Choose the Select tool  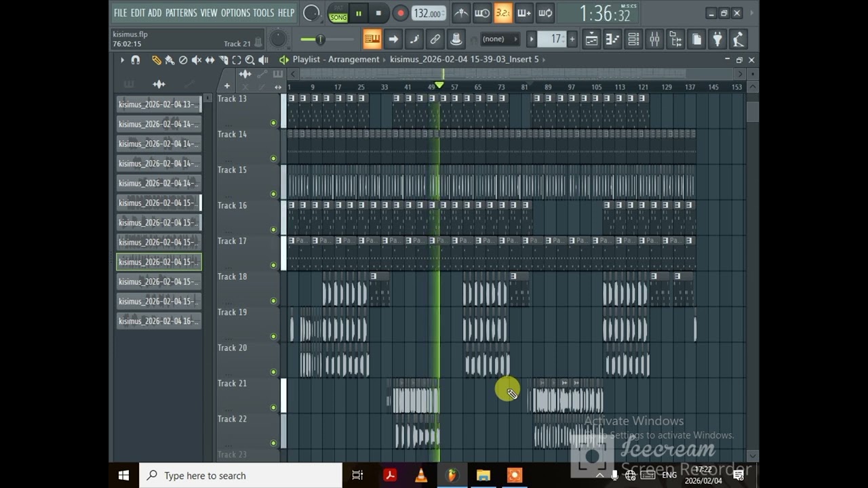[237, 60]
